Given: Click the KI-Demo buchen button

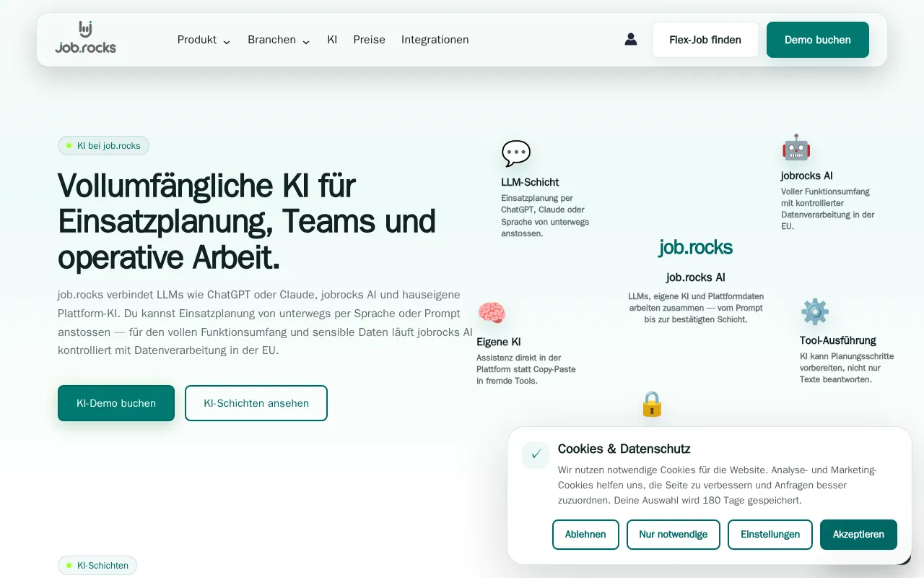Looking at the screenshot, I should point(116,403).
